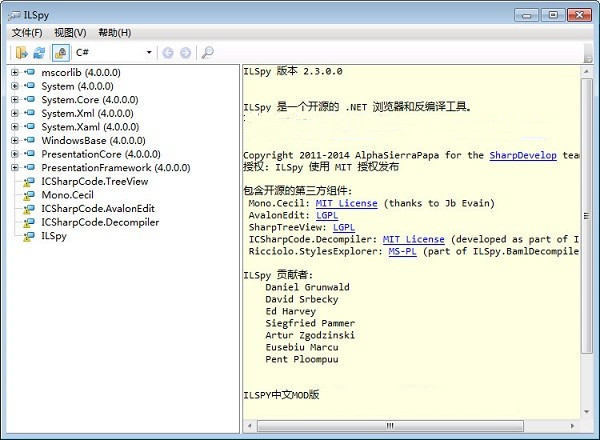Viewport: 600px width, 440px height.
Task: Select ICSharpCode.TreeView in the tree
Action: click(95, 181)
